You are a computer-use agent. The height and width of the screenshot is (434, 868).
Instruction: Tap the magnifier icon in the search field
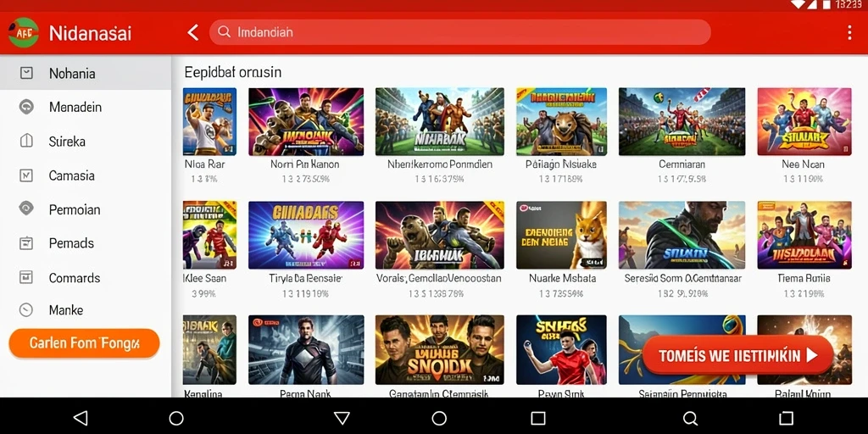[x=224, y=32]
